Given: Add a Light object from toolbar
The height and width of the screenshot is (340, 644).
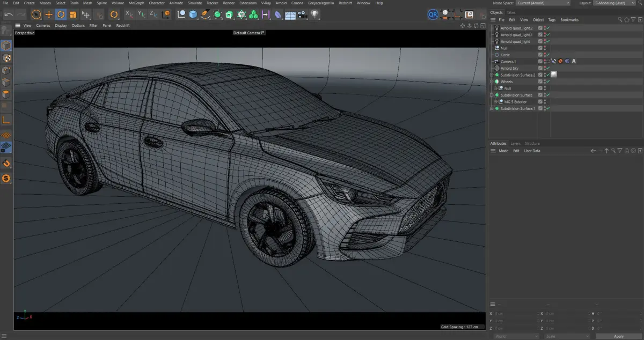Looking at the screenshot, I should pyautogui.click(x=314, y=14).
